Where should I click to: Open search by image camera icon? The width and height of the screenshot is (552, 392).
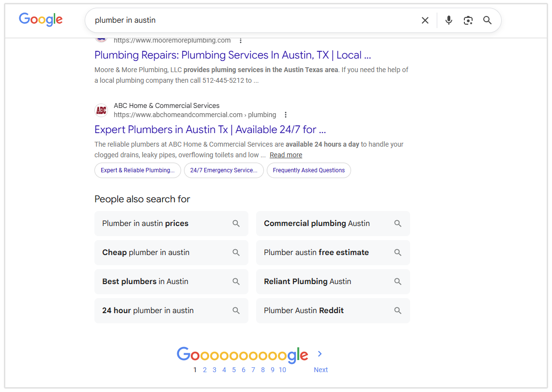tap(468, 20)
